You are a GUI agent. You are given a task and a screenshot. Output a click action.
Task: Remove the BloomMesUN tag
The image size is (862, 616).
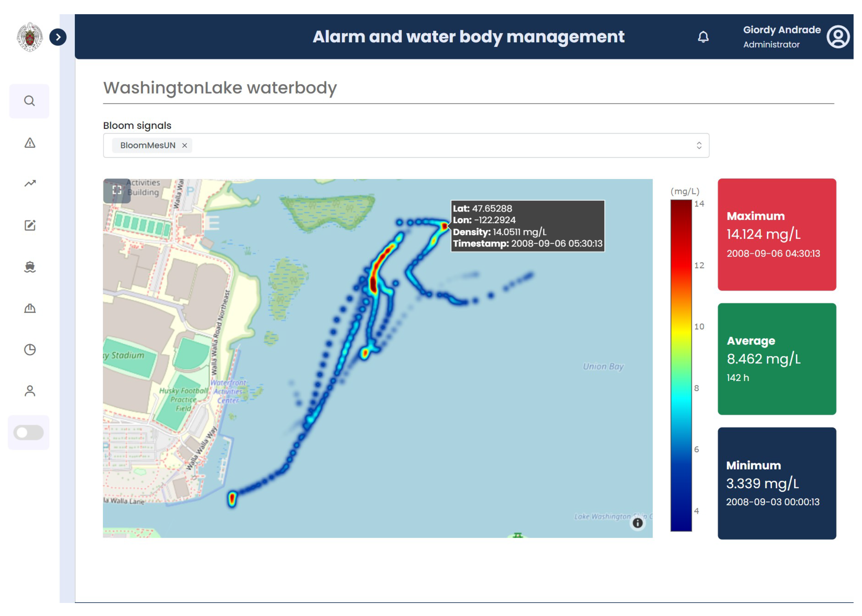click(184, 145)
